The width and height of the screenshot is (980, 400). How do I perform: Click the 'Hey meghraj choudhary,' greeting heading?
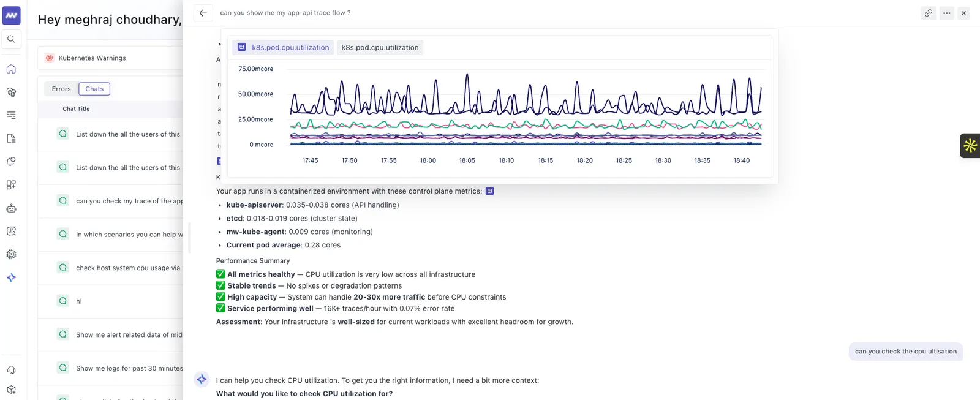pos(110,20)
